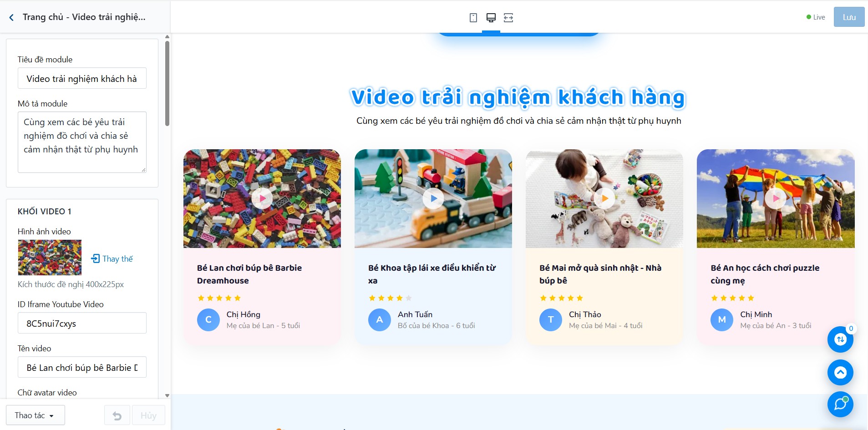Click the avatar M of Chị Minh
This screenshot has width=868, height=430.
(x=722, y=320)
